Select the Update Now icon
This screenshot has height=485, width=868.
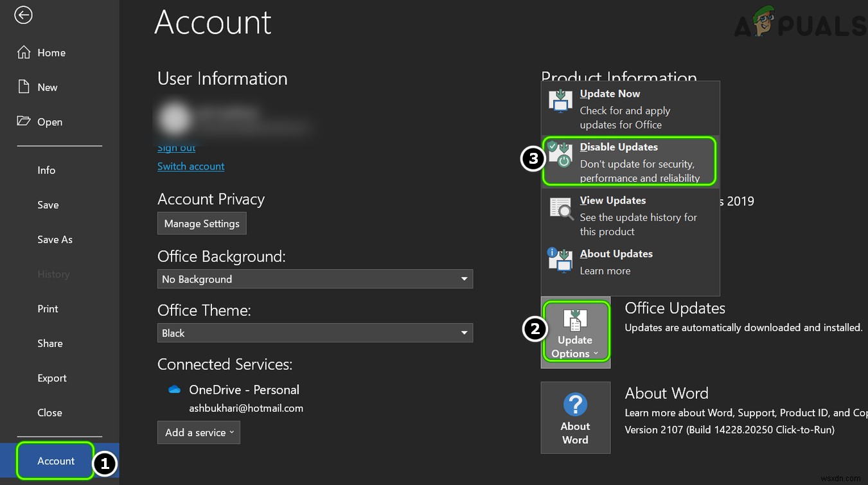(x=560, y=101)
